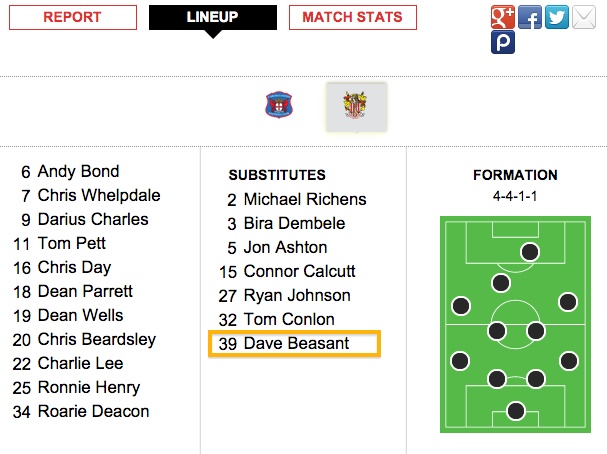The image size is (607, 454).
Task: Open Bira Dembele's player entry
Action: point(294,223)
